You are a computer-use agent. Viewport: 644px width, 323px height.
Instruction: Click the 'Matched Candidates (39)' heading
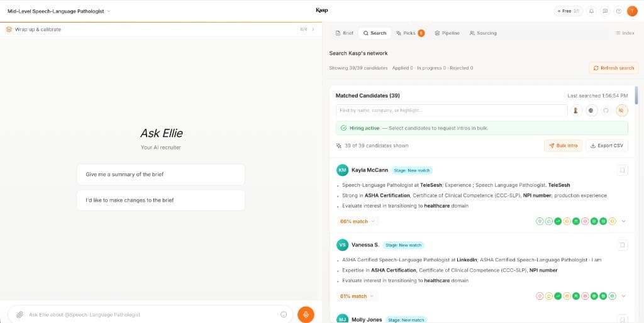coord(367,96)
